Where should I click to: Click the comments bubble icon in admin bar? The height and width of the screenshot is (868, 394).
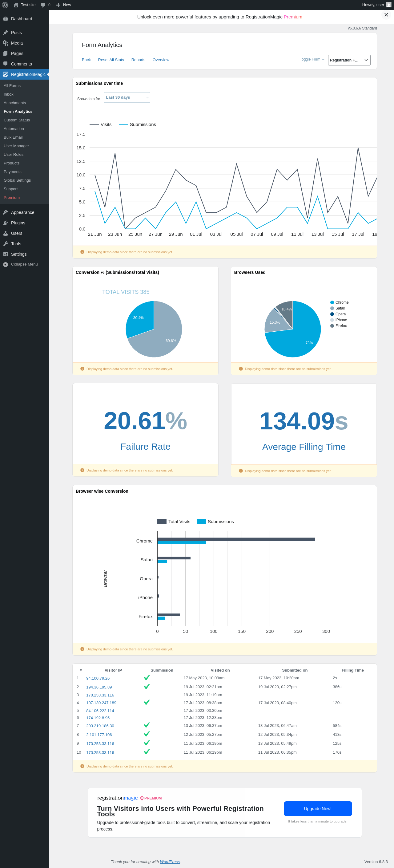43,5
